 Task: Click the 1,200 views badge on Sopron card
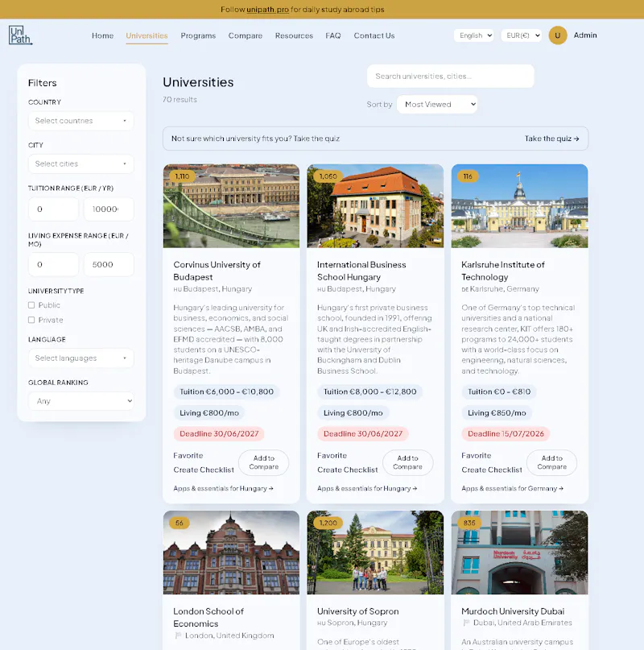pos(328,523)
